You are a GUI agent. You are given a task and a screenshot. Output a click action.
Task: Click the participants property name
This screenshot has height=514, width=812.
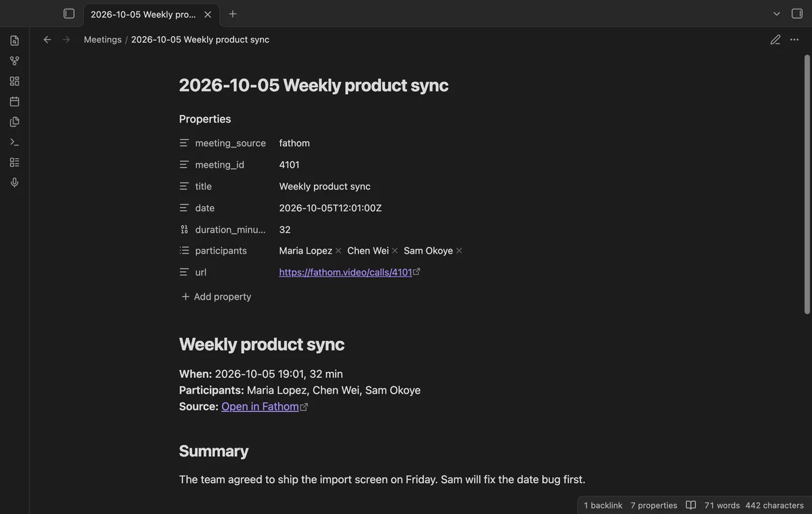pos(221,250)
